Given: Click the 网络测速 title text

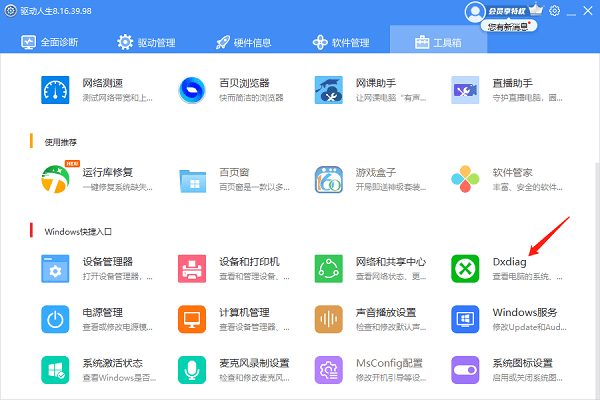Looking at the screenshot, I should (x=103, y=83).
